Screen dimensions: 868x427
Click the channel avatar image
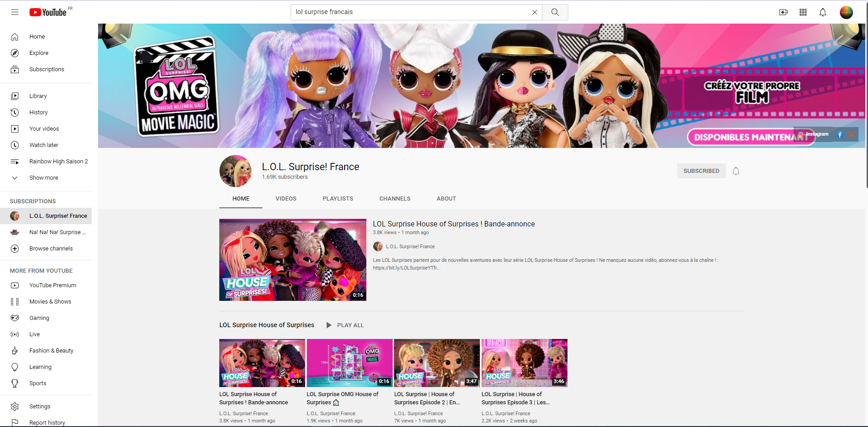(235, 171)
